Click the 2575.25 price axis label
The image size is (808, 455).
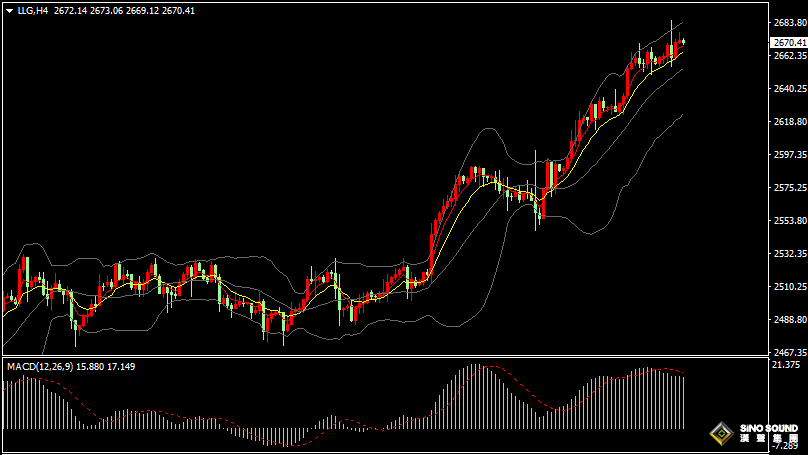(x=788, y=188)
